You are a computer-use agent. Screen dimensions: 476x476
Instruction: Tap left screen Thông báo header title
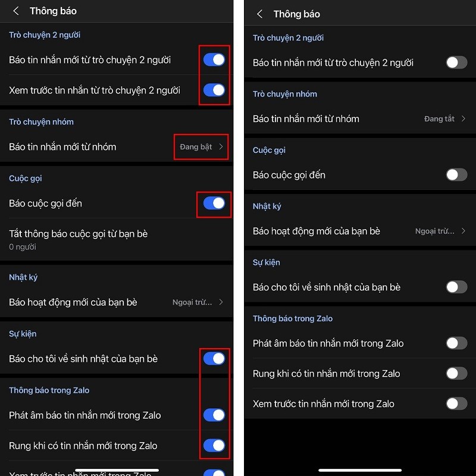coord(53,11)
